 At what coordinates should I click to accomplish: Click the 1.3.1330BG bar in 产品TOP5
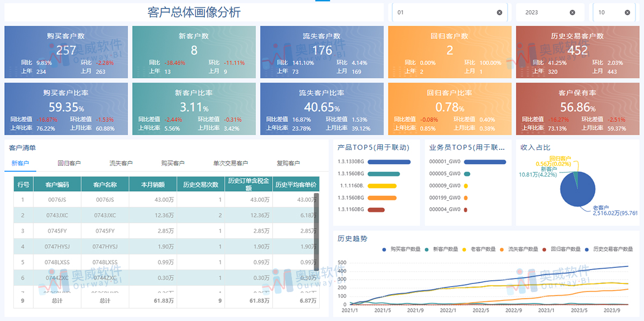coord(388,162)
